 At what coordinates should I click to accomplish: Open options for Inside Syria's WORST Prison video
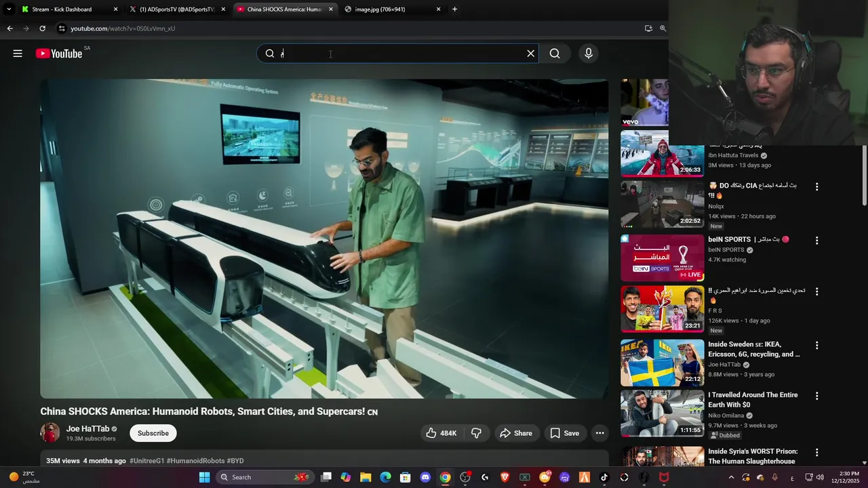[816, 452]
